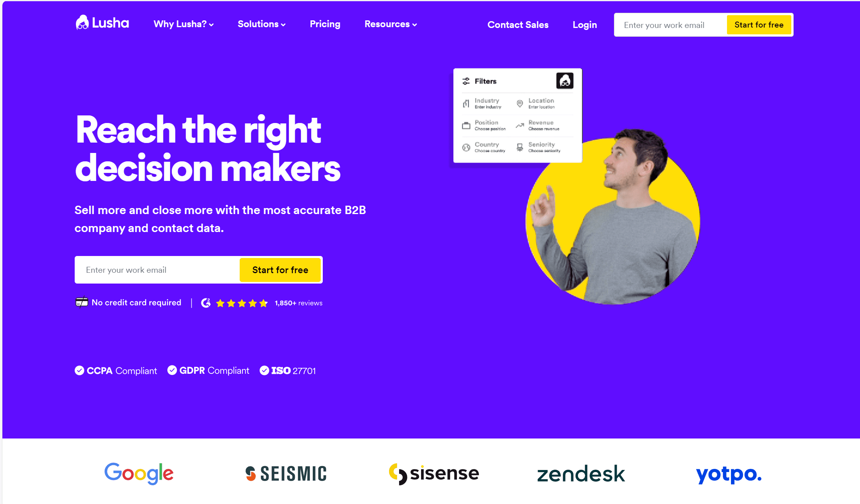
Task: Expand the Resources dropdown
Action: tap(391, 24)
